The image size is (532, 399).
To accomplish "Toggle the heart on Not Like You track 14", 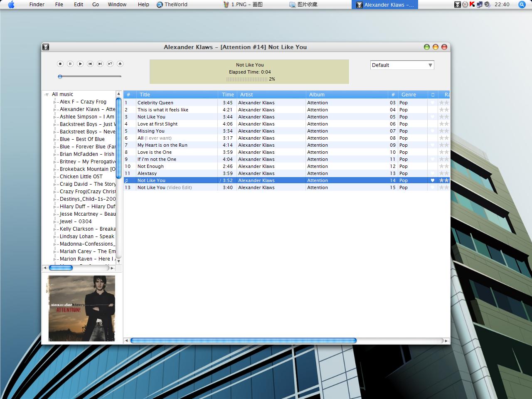I will 433,180.
